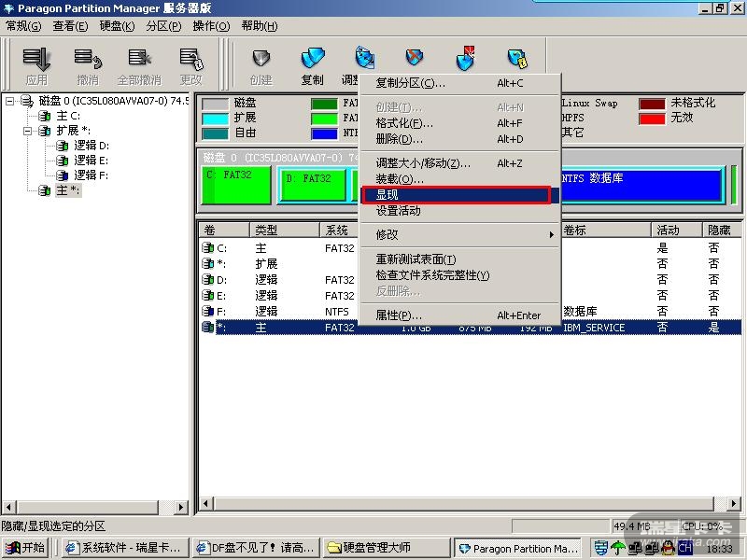Open 硬盘管理大师 taskbar button
Viewport: 747px width, 560px height.
[385, 548]
